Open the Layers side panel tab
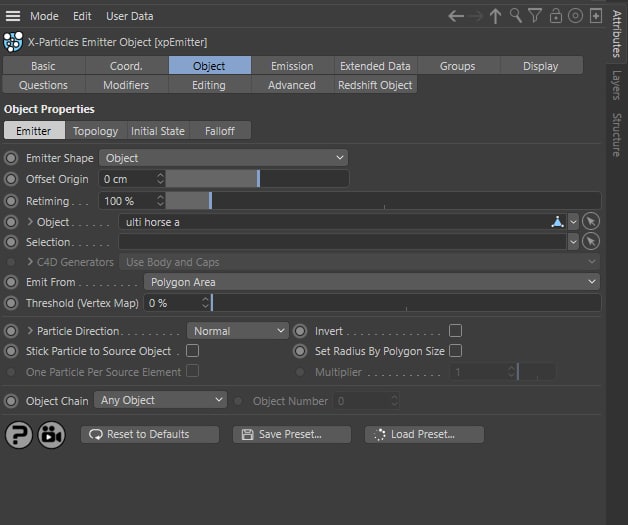Screen dimensions: 628x525 tap(617, 85)
